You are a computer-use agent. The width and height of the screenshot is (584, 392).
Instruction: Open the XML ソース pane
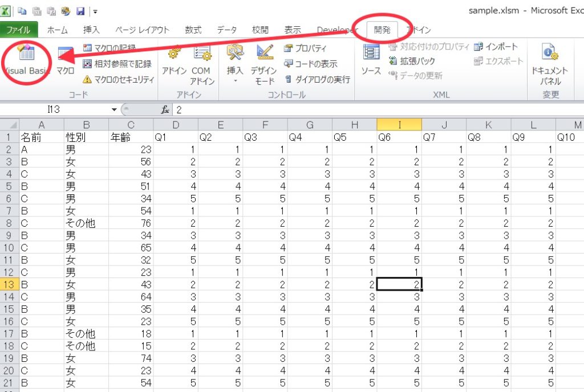(x=371, y=60)
